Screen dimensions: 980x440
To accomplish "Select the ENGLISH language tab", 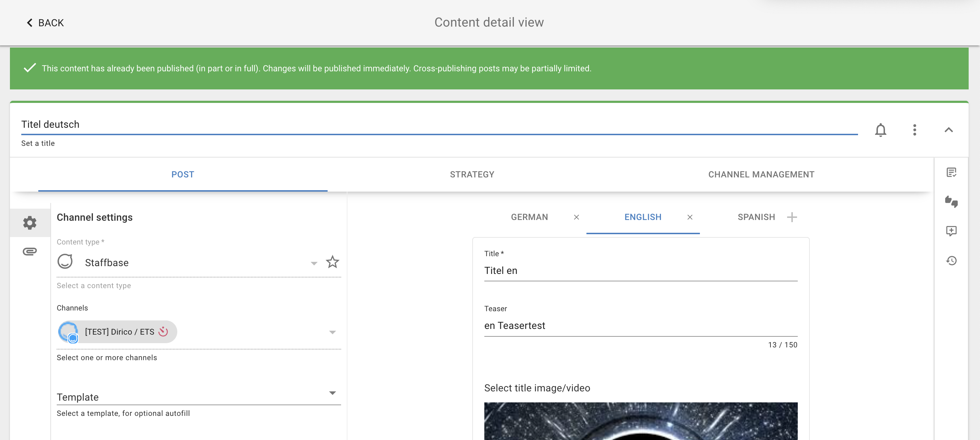I will pos(642,217).
